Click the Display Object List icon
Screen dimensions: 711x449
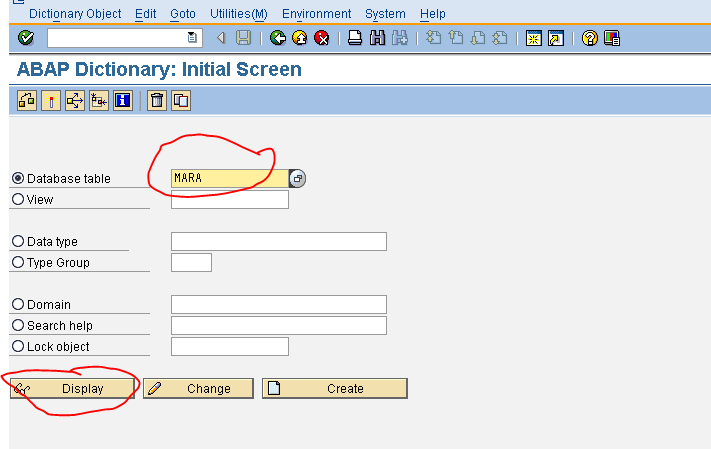[x=99, y=100]
